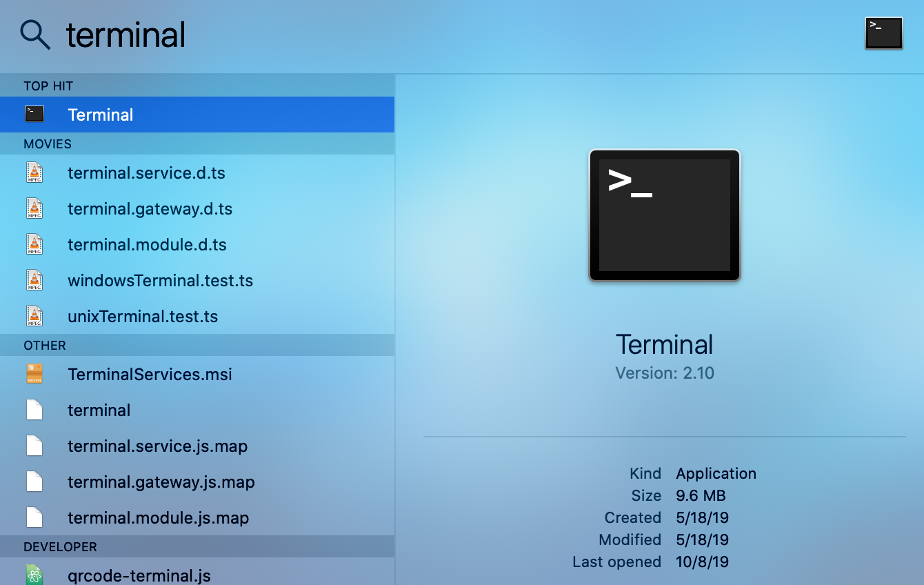Click VLC icon beside terminal.gateway.d.ts
Screen dimensions: 924x585
point(34,208)
